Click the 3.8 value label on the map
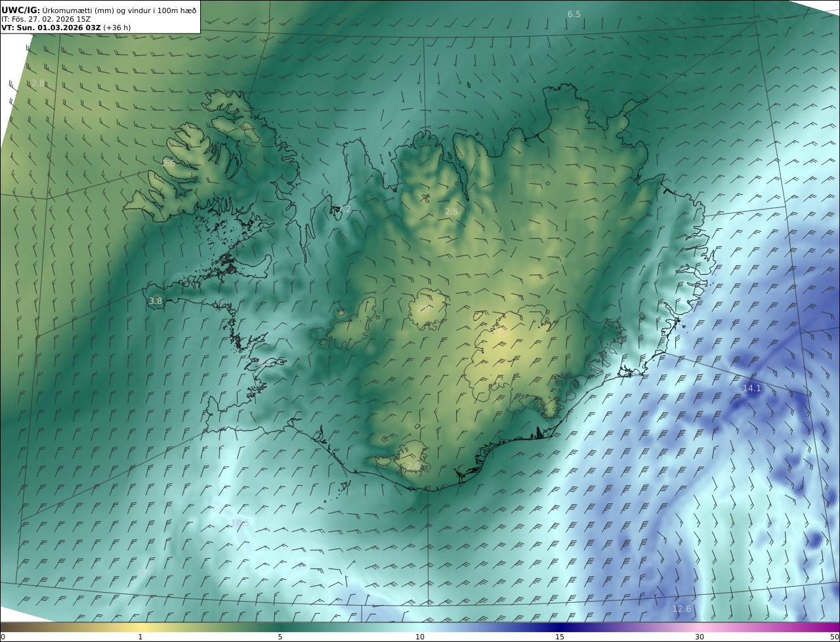 (x=156, y=301)
